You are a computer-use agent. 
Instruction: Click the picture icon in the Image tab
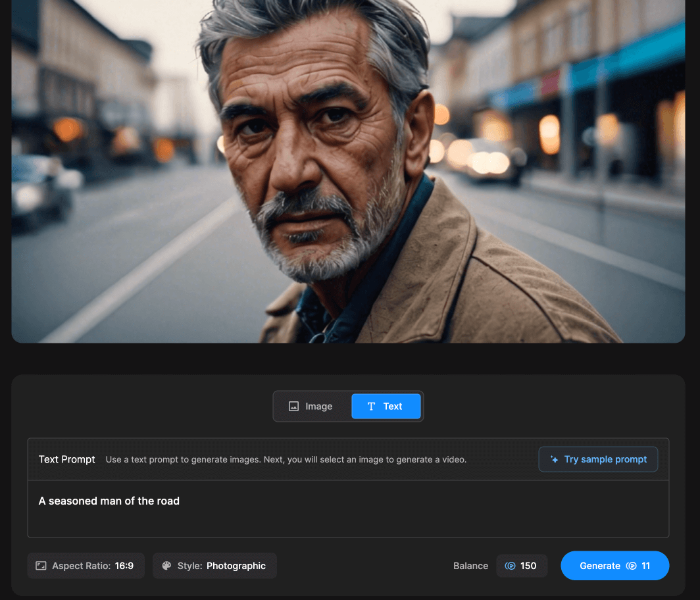coord(294,407)
